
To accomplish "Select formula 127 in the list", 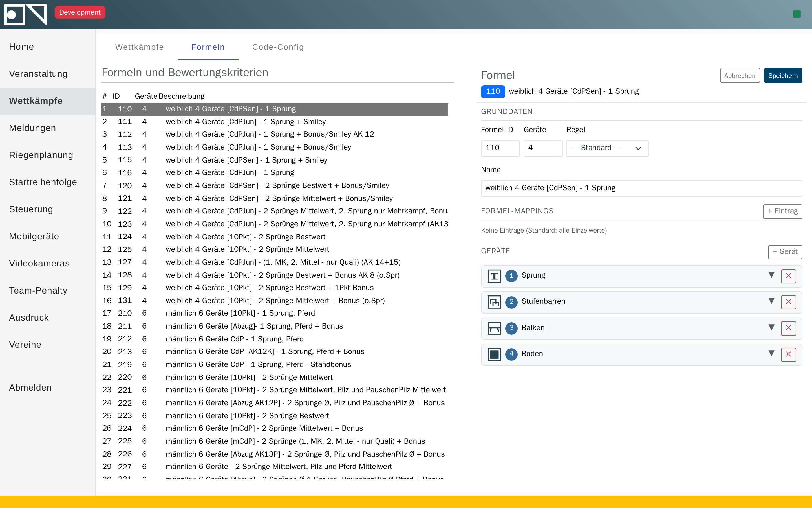I will (x=275, y=262).
